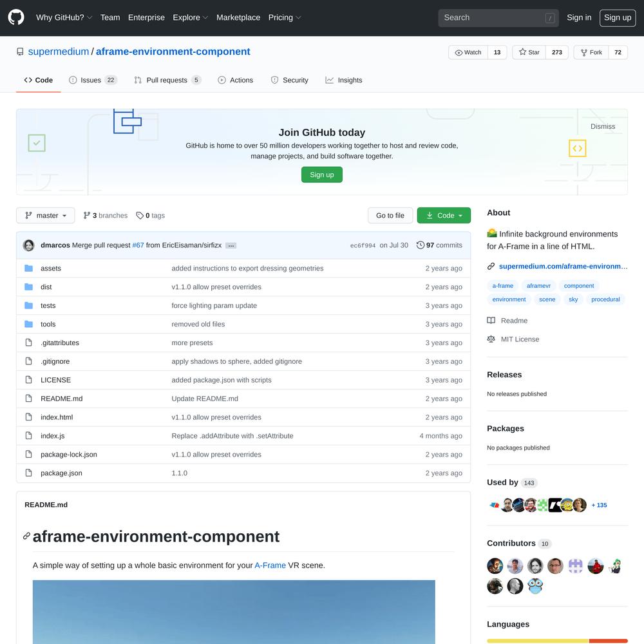Click the assets folder icon
Screen dimensions: 644x644
[28, 268]
